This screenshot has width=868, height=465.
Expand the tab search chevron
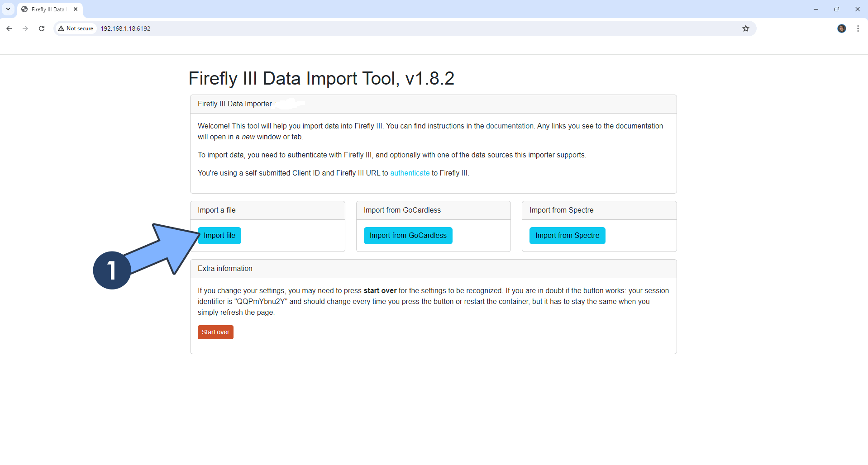8,9
